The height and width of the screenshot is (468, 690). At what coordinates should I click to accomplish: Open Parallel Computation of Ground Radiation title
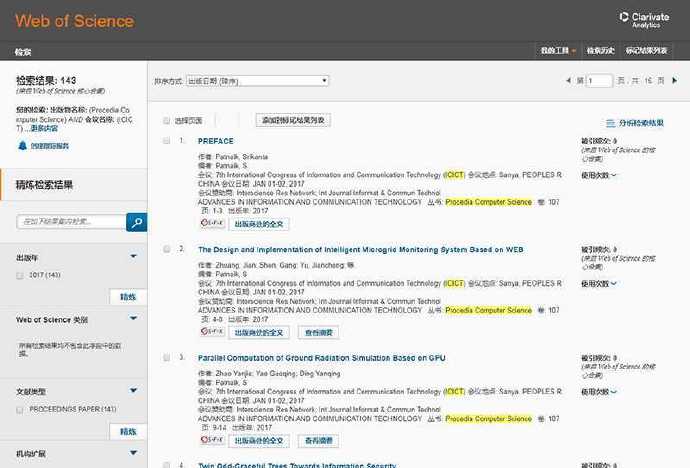(x=322, y=358)
